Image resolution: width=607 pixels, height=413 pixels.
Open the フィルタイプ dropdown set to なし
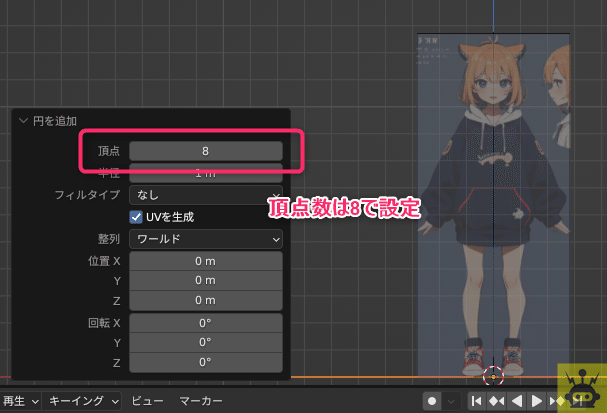coord(206,195)
